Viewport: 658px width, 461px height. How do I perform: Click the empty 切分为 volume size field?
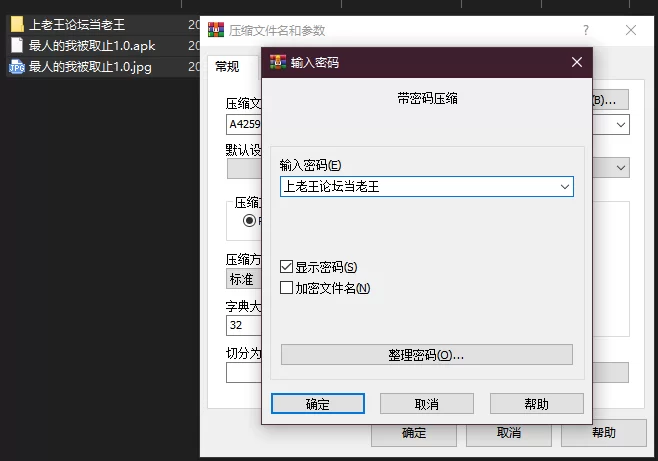pyautogui.click(x=244, y=372)
